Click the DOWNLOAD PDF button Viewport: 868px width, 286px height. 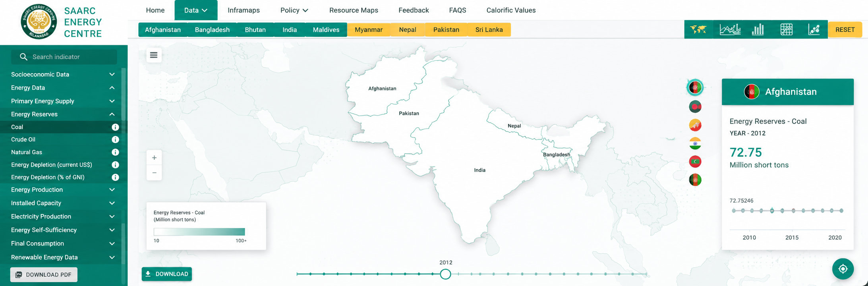click(44, 274)
